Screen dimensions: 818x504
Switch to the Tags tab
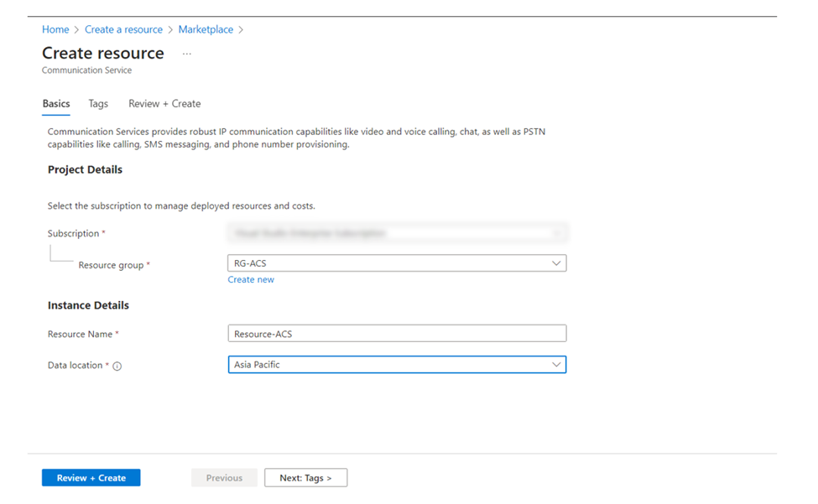point(98,104)
